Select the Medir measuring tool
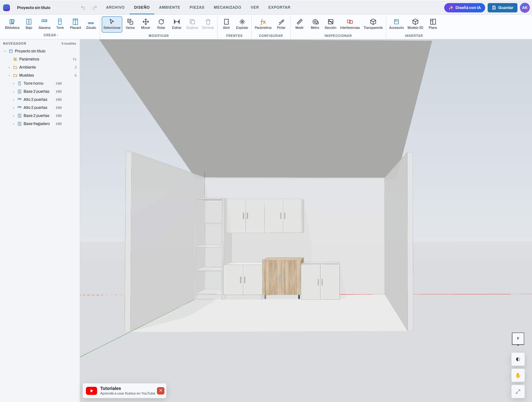 coord(300,24)
